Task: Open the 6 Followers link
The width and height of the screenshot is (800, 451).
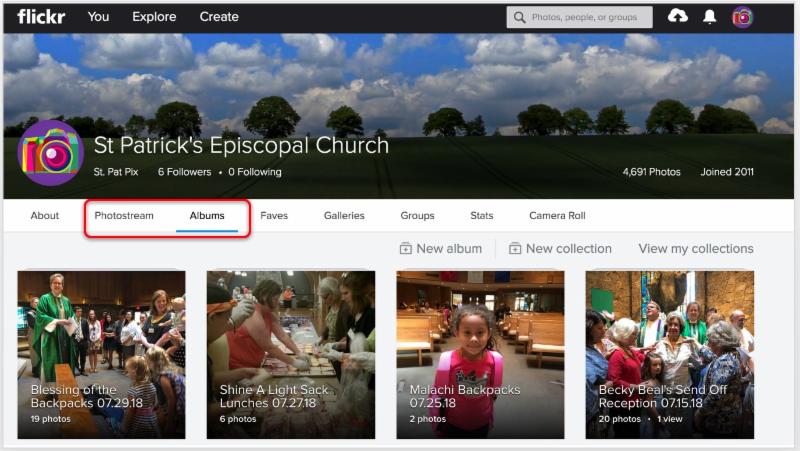Action: [184, 172]
